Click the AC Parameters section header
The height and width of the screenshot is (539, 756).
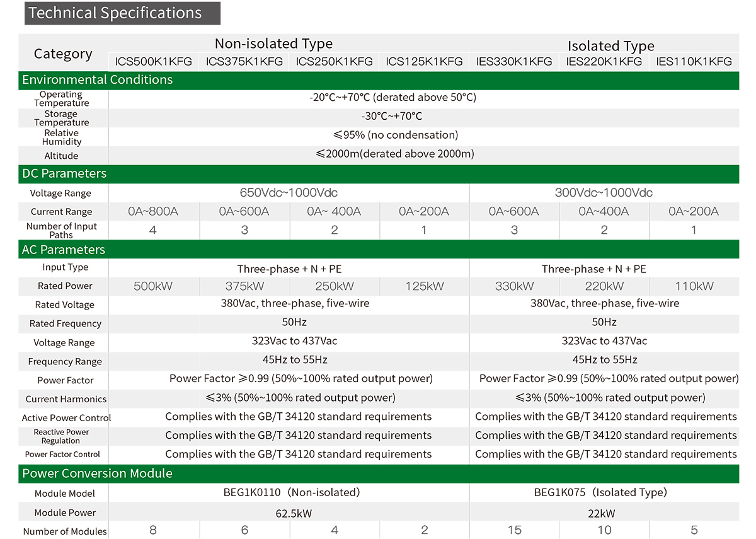[x=64, y=250]
